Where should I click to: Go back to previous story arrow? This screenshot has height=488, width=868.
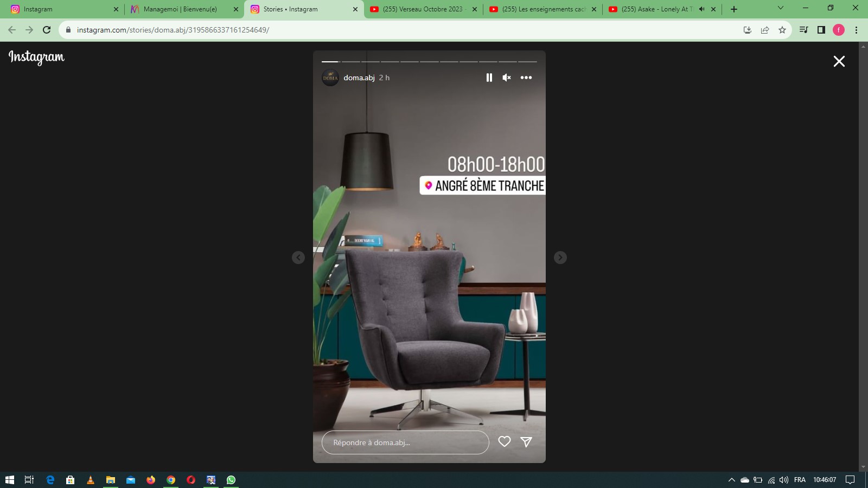(x=298, y=258)
